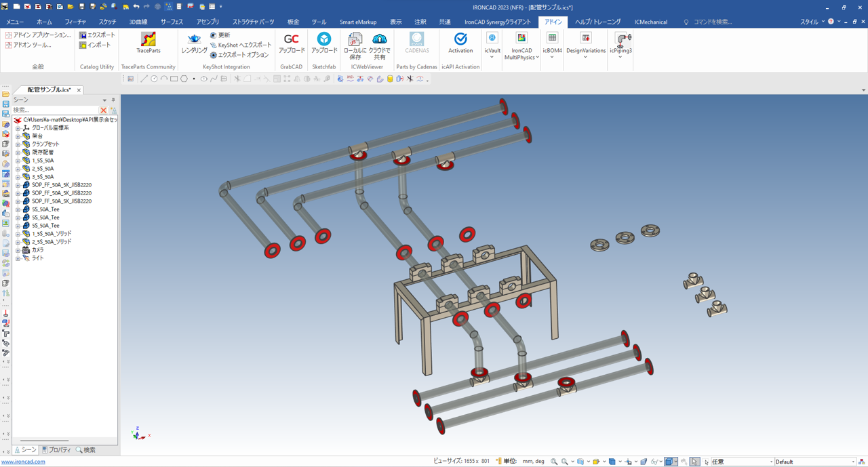
Task: Expand the 架台 tree node
Action: (18, 136)
